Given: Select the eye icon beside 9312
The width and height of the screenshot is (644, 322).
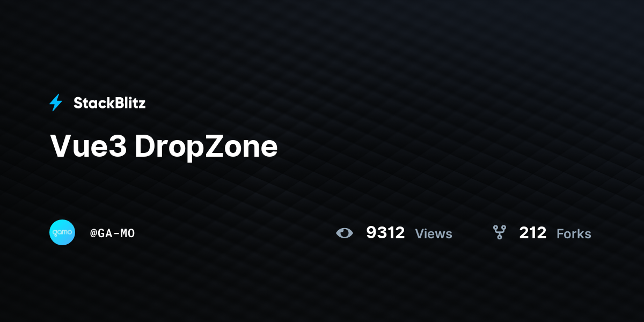Looking at the screenshot, I should coord(345,233).
